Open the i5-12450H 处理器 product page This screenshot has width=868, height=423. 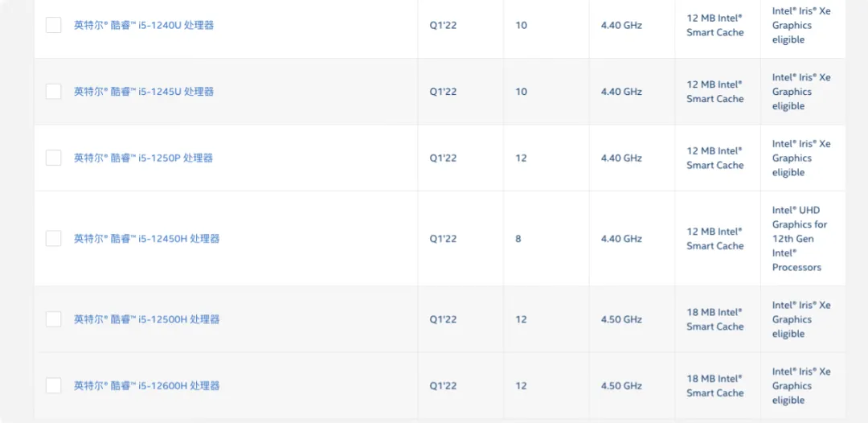(146, 239)
